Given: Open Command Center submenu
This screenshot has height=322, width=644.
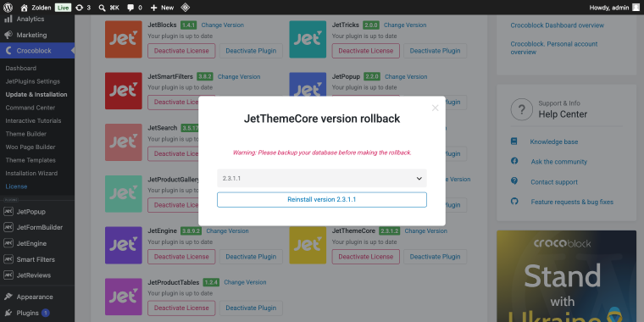Looking at the screenshot, I should 30,108.
